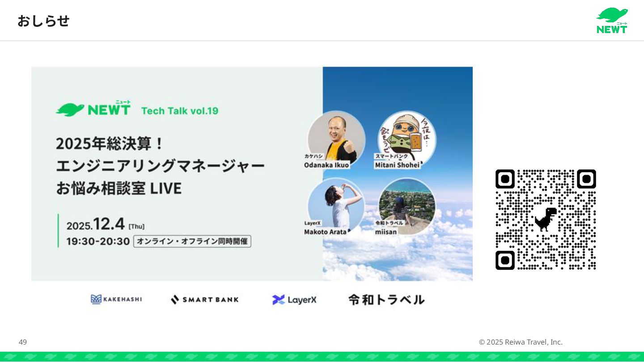
Task: Click the SMART BANK sponsor logo
Action: pyautogui.click(x=205, y=299)
